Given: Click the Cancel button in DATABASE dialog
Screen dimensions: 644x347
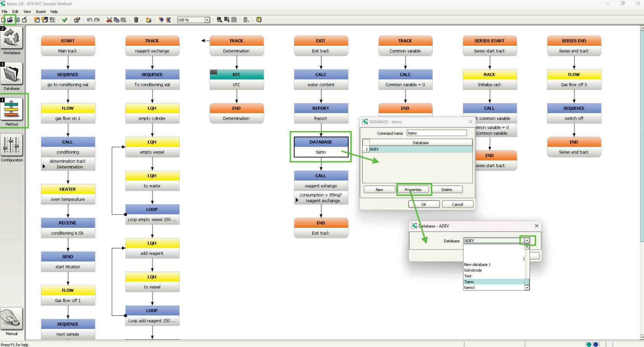Looking at the screenshot, I should click(458, 205).
